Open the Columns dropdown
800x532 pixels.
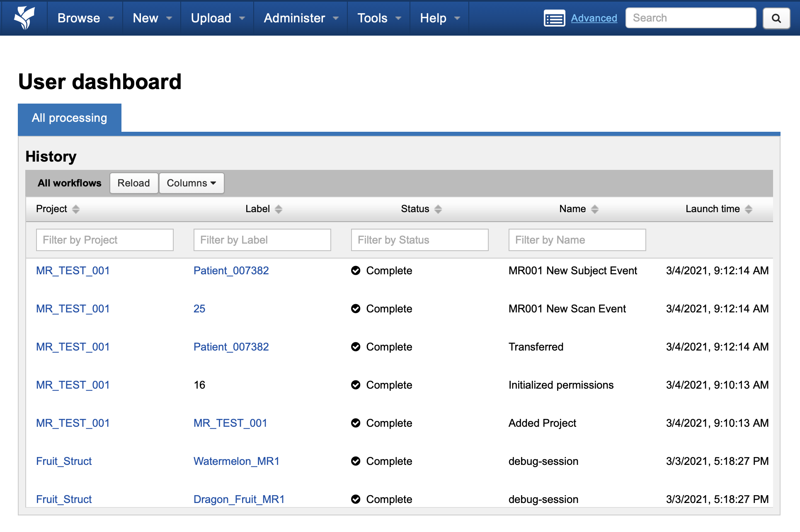tap(192, 183)
